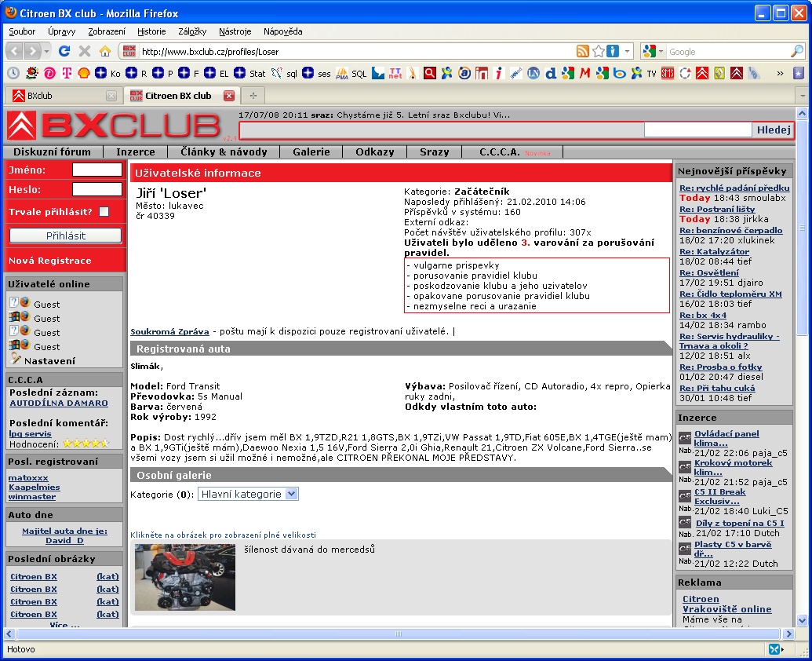Open the Zobrazení menu
812x661 pixels.
click(x=107, y=31)
